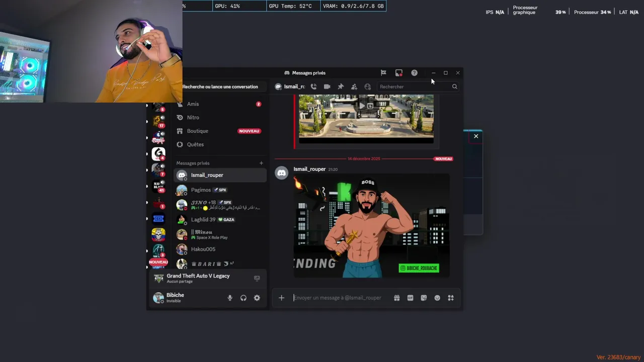The width and height of the screenshot is (644, 362).
Task: Click the Ismail_rouper name in chat header
Action: pyautogui.click(x=294, y=86)
